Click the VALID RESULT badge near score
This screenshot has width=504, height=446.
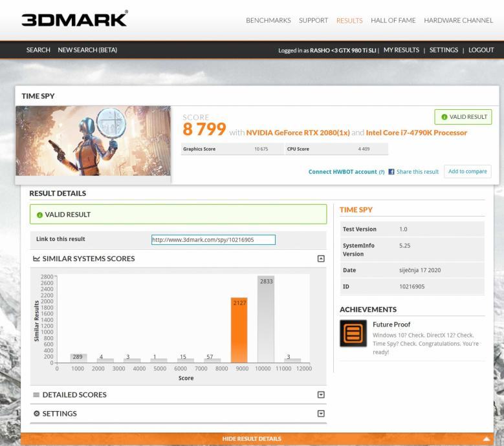[463, 117]
